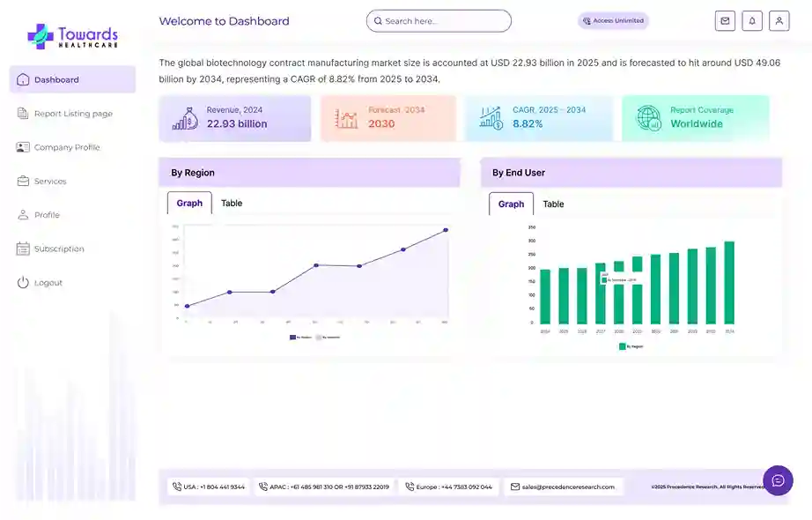The width and height of the screenshot is (812, 520).
Task: Switch to Table tab under By End User
Action: pos(553,204)
